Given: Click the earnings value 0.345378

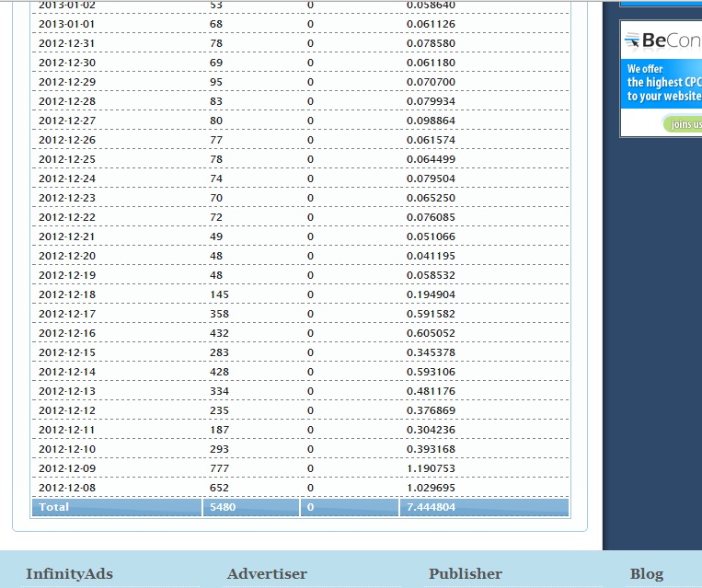Looking at the screenshot, I should point(431,352).
